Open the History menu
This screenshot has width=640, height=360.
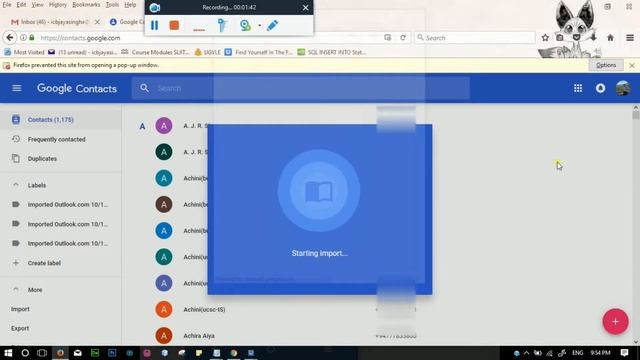tap(58, 5)
